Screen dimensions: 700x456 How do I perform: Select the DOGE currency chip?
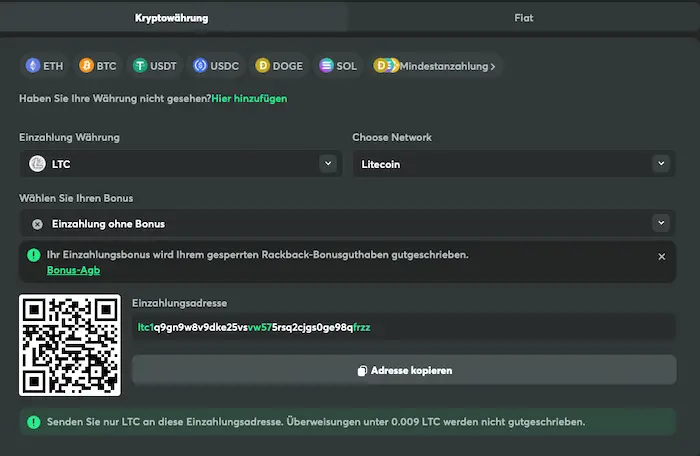coord(279,66)
